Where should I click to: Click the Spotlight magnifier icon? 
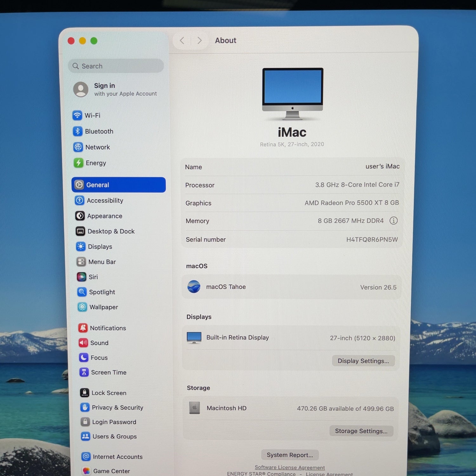[x=82, y=292]
